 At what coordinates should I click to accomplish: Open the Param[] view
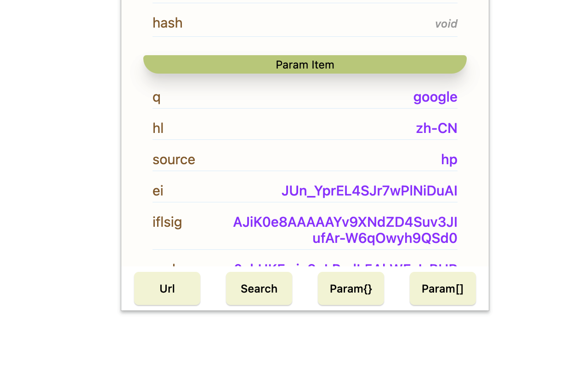pyautogui.click(x=442, y=288)
